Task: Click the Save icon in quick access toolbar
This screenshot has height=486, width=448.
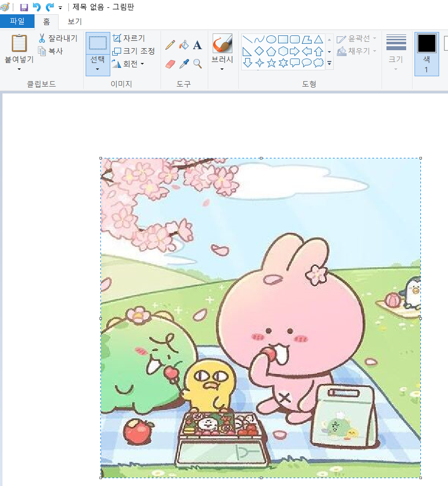Action: tap(24, 7)
